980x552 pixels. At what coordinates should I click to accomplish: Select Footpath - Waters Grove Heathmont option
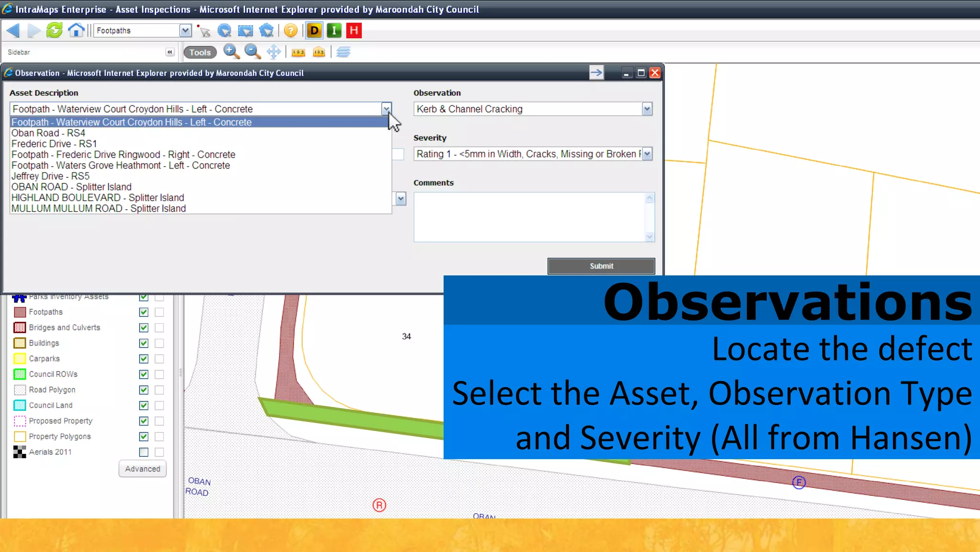point(200,165)
